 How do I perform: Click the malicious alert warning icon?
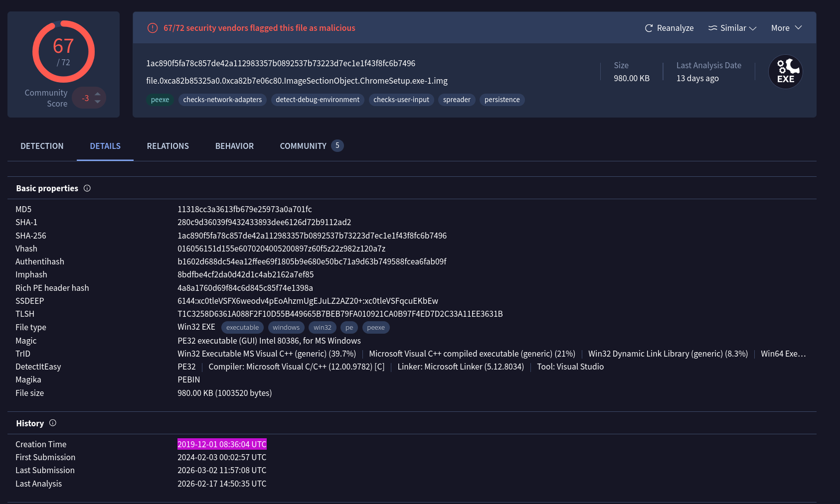pyautogui.click(x=153, y=28)
